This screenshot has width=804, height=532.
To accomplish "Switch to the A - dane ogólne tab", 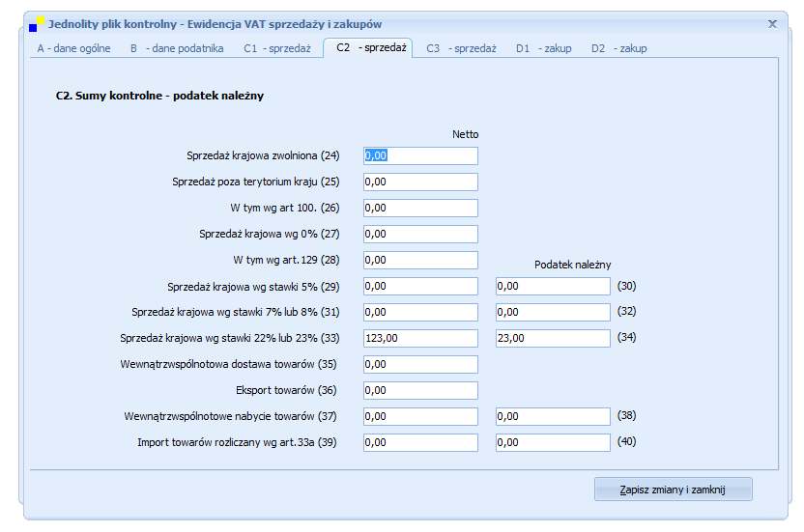I will tap(73, 48).
